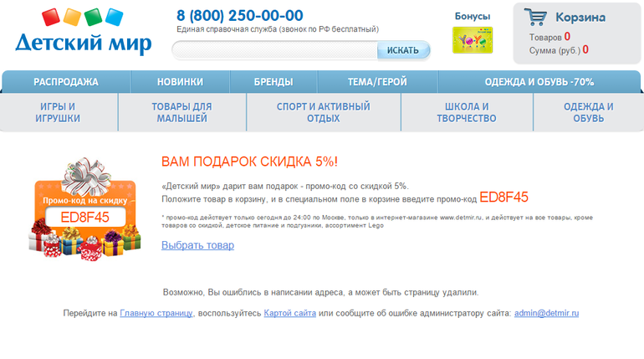Open the Картой сайта link

click(x=289, y=313)
